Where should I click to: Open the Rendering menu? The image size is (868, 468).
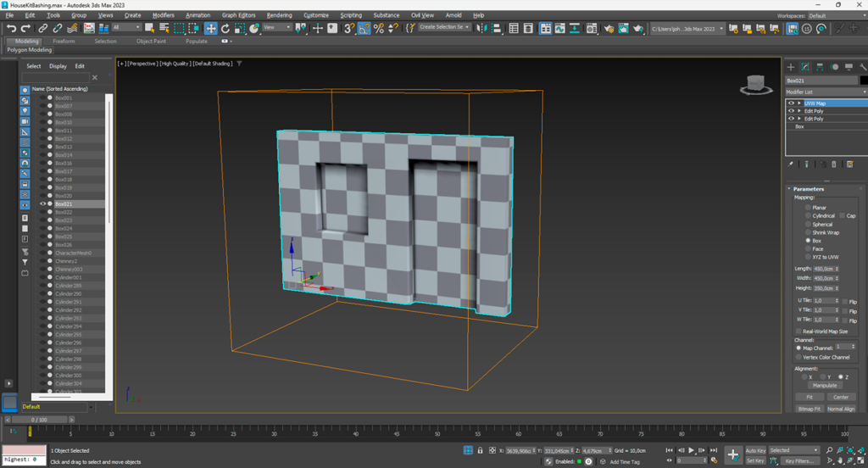point(279,15)
